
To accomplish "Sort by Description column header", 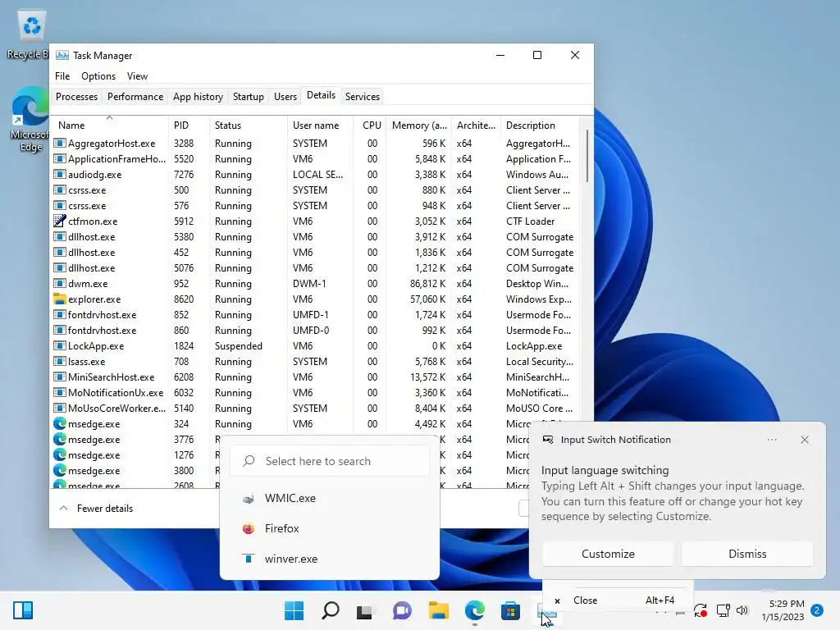I will click(x=540, y=125).
